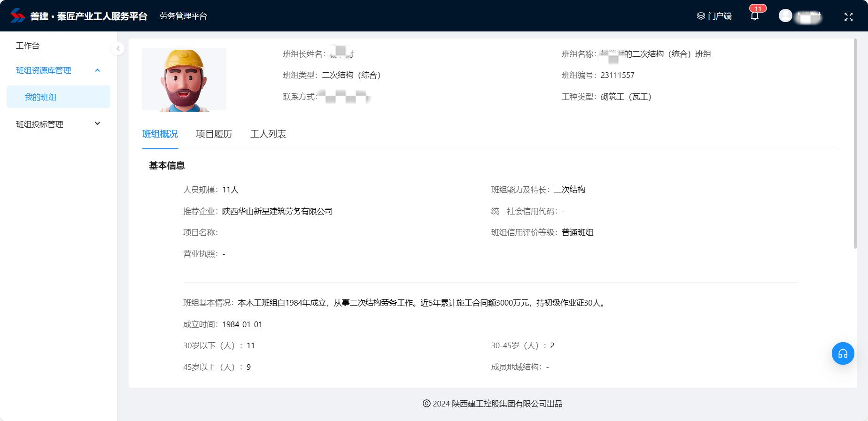This screenshot has height=421, width=868.
Task: Click the 门户端 link text
Action: point(720,16)
